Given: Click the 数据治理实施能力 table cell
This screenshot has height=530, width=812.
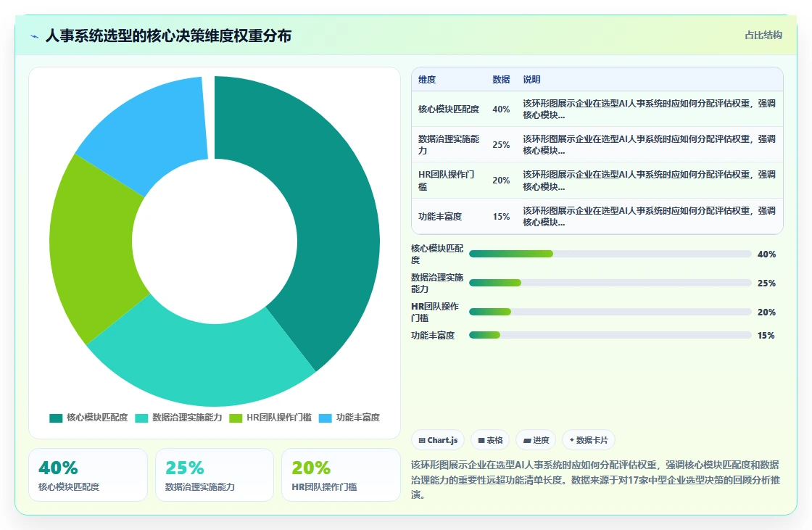Looking at the screenshot, I should pyautogui.click(x=449, y=144).
